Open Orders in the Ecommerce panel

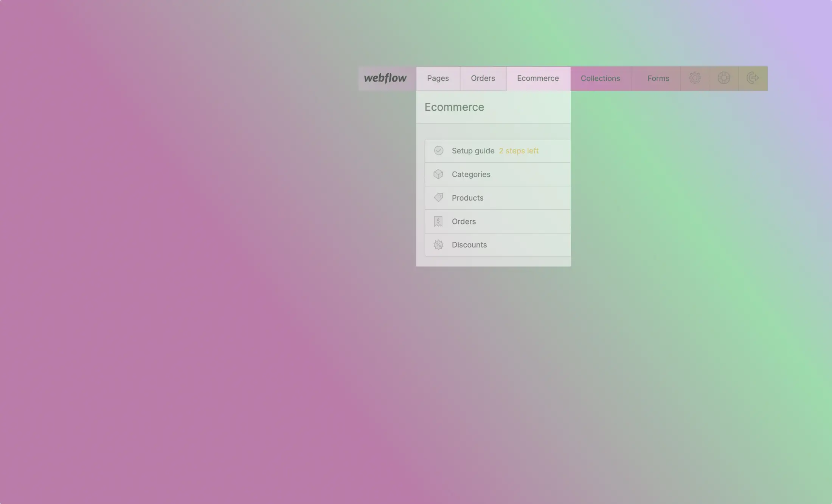tap(464, 221)
